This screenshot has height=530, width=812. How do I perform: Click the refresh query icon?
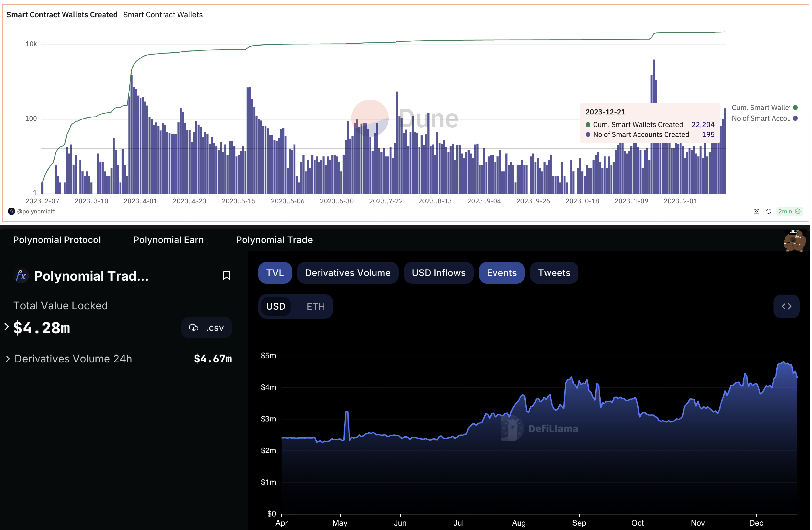tap(768, 211)
